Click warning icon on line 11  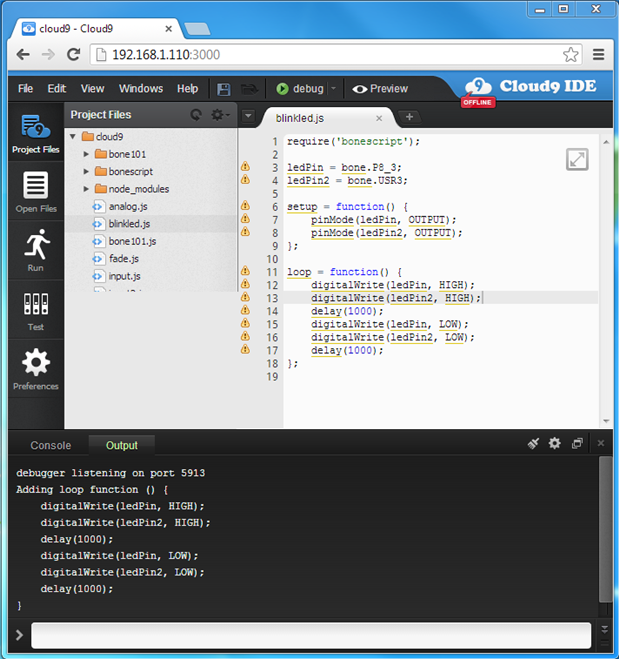[245, 271]
